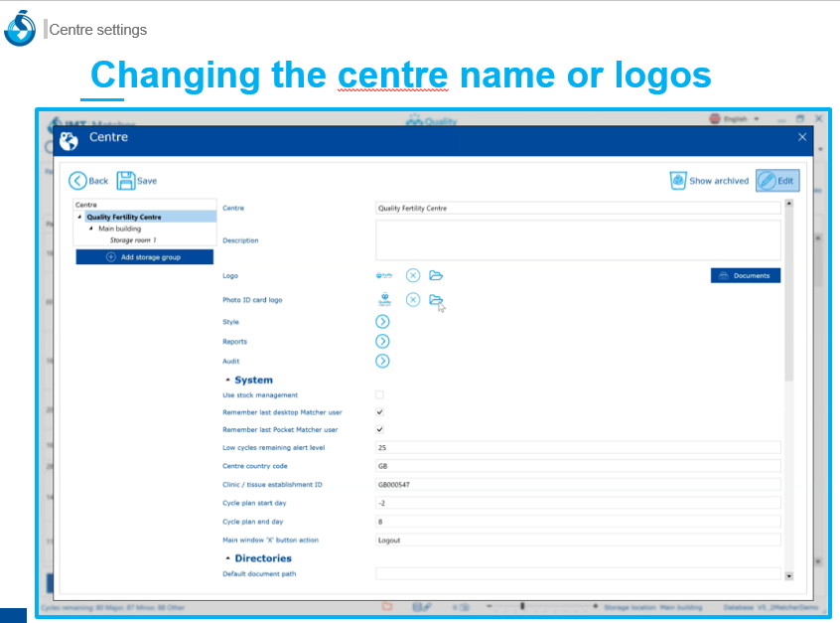Click the Show archived icon
The width and height of the screenshot is (840, 623).
tap(679, 181)
